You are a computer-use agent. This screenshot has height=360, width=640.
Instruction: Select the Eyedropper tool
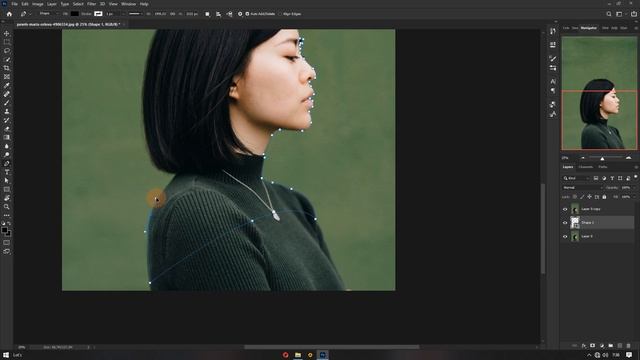pos(7,85)
